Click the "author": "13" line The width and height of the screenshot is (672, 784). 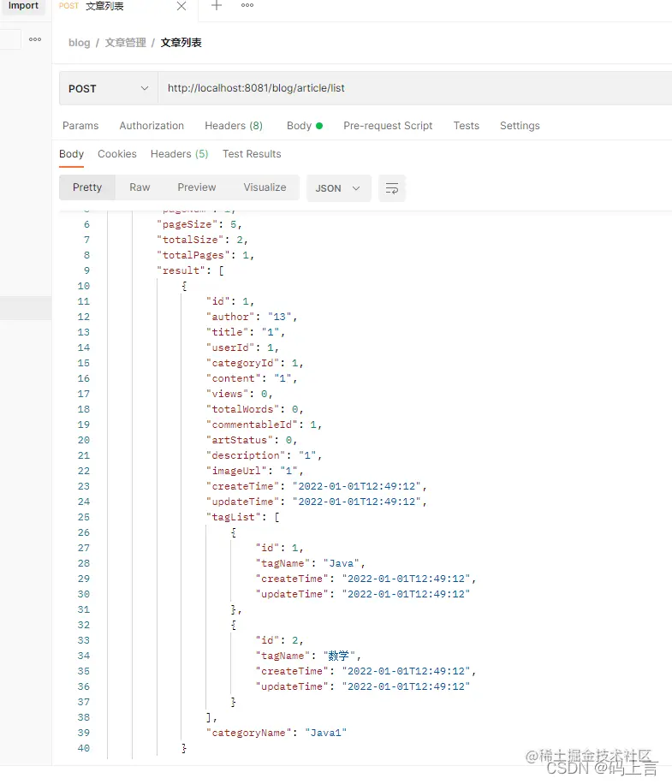point(252,317)
